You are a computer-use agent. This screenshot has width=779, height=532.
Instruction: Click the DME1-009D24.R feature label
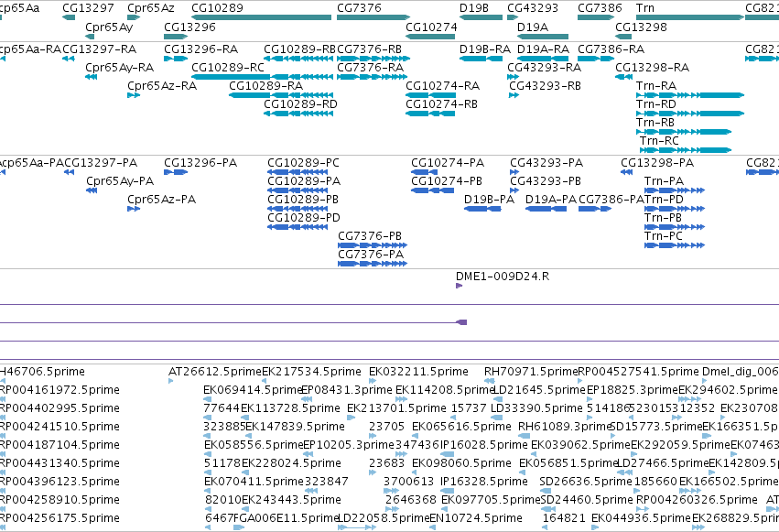[x=503, y=277]
